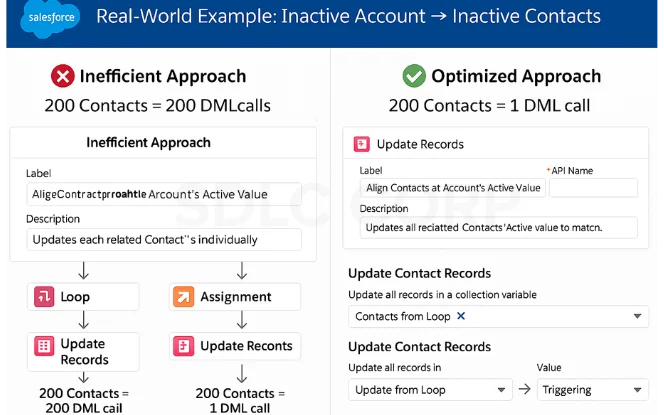Click the Update Records panel title
This screenshot has height=415, width=664.
[x=420, y=144]
